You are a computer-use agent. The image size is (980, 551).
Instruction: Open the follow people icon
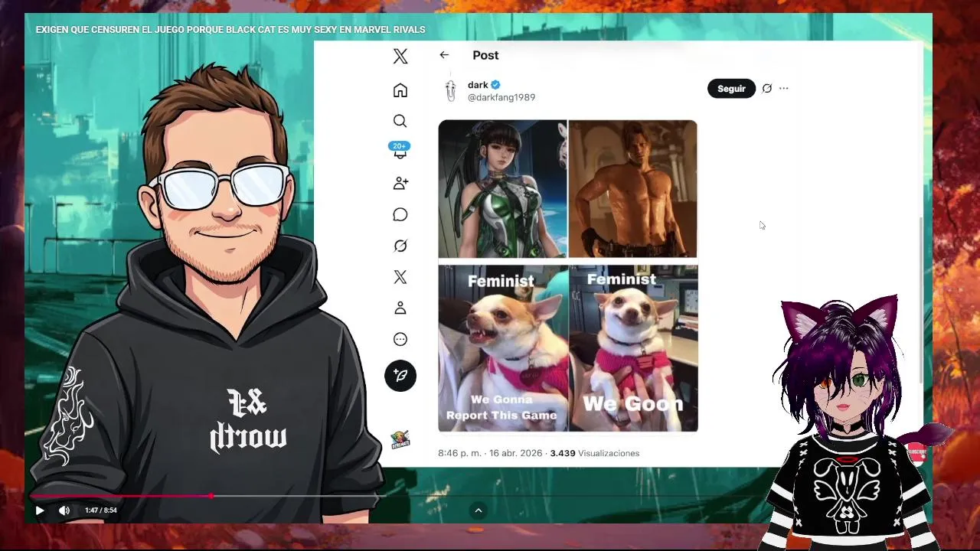[400, 183]
